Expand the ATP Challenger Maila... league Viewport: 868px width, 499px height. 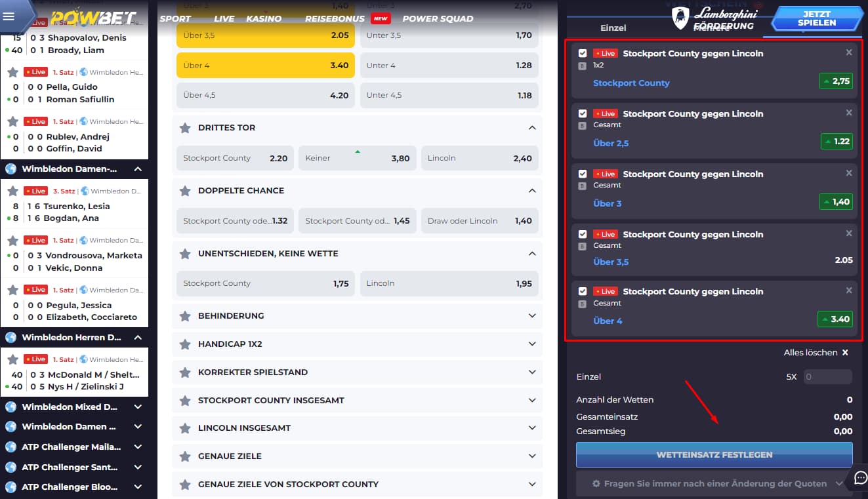pyautogui.click(x=138, y=447)
